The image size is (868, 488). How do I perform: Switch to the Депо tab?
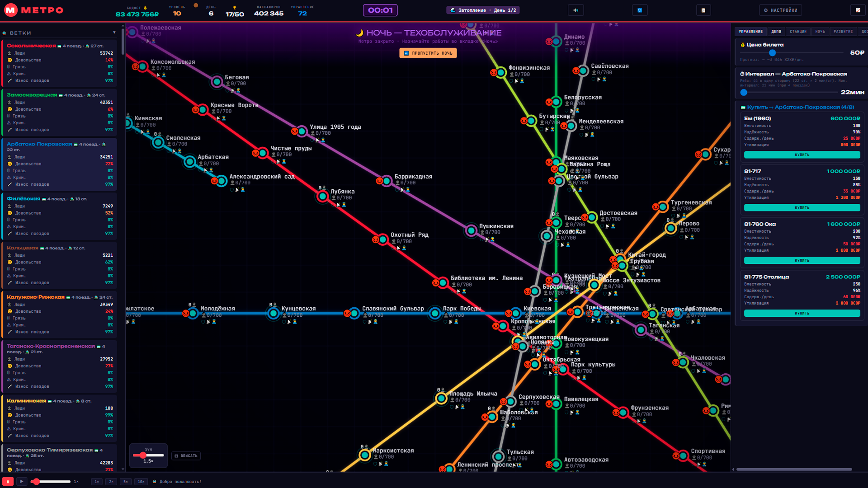[x=776, y=32]
